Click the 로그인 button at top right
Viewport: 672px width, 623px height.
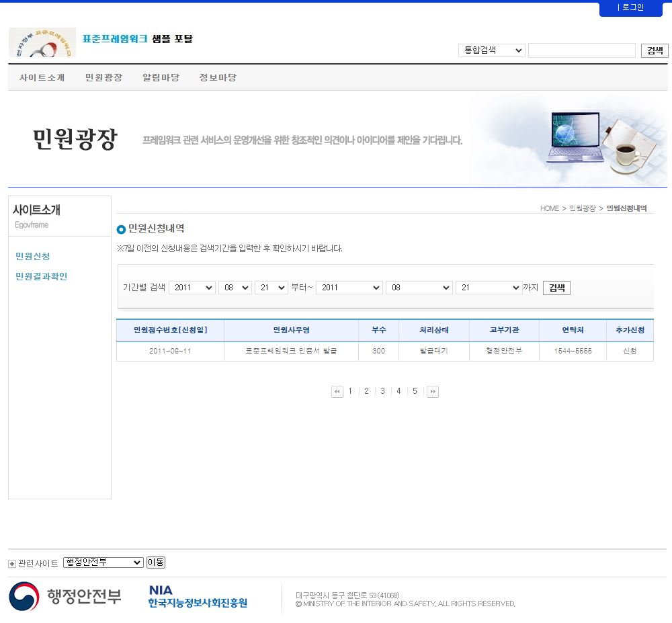click(x=630, y=7)
